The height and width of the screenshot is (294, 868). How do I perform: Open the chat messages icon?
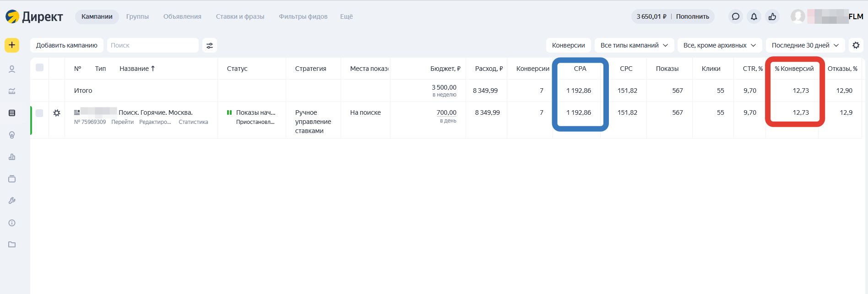point(735,16)
